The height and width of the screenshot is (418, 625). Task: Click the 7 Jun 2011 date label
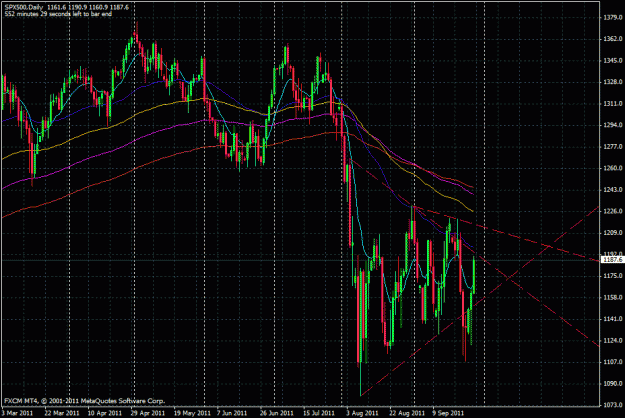pyautogui.click(x=232, y=413)
